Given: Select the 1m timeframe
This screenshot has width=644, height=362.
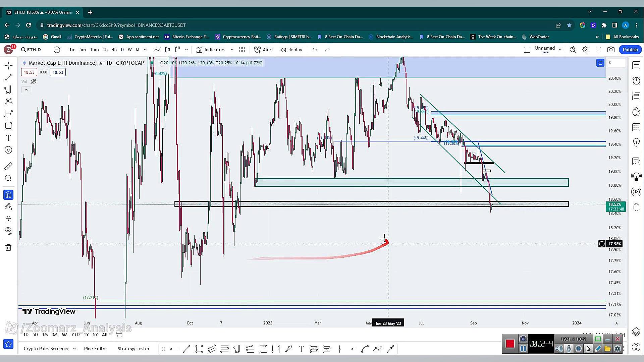Looking at the screenshot, I should tap(72, 50).
